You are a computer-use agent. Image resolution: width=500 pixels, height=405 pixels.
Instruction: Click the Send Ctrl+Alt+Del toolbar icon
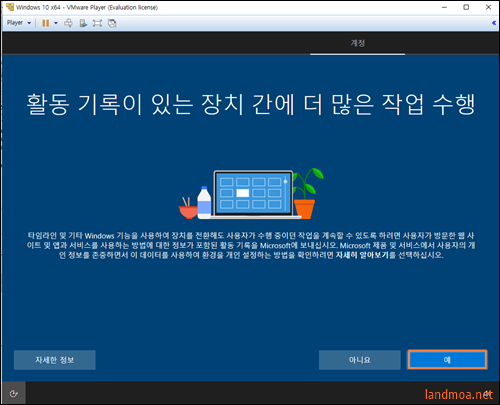(68, 23)
